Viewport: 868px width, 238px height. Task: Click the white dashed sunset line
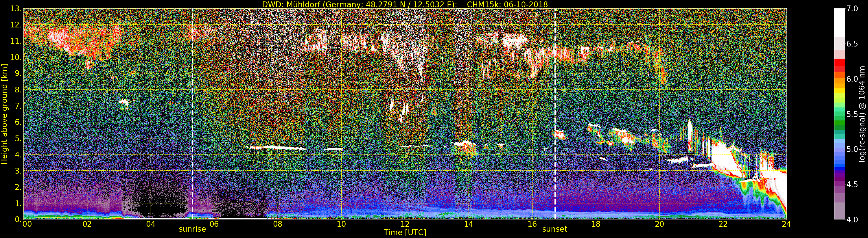[555, 114]
